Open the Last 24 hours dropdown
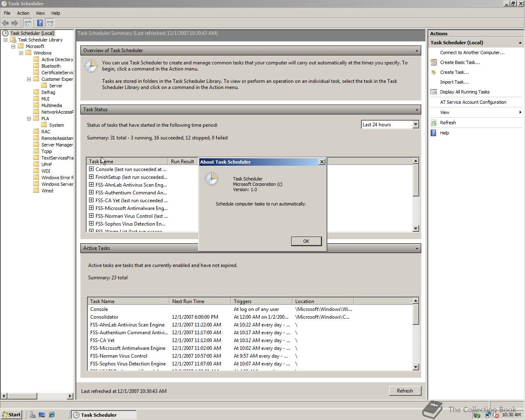This screenshot has height=420, width=525. pyautogui.click(x=415, y=124)
